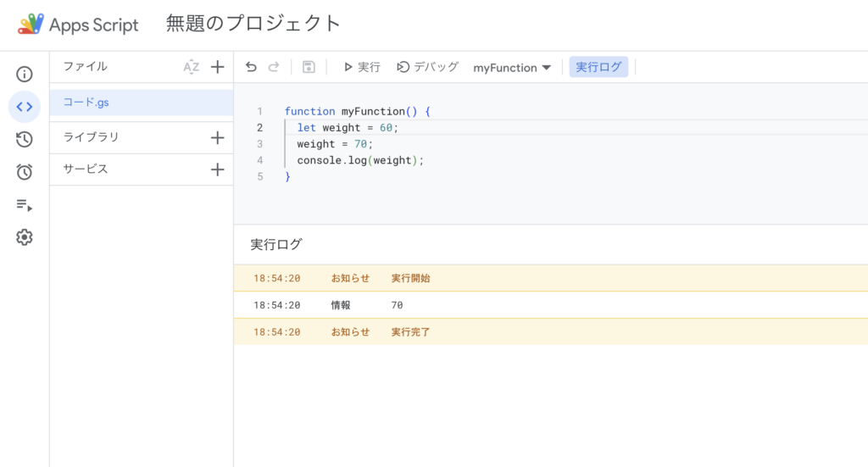
Task: Add a service with the plus icon
Action: pyautogui.click(x=217, y=170)
